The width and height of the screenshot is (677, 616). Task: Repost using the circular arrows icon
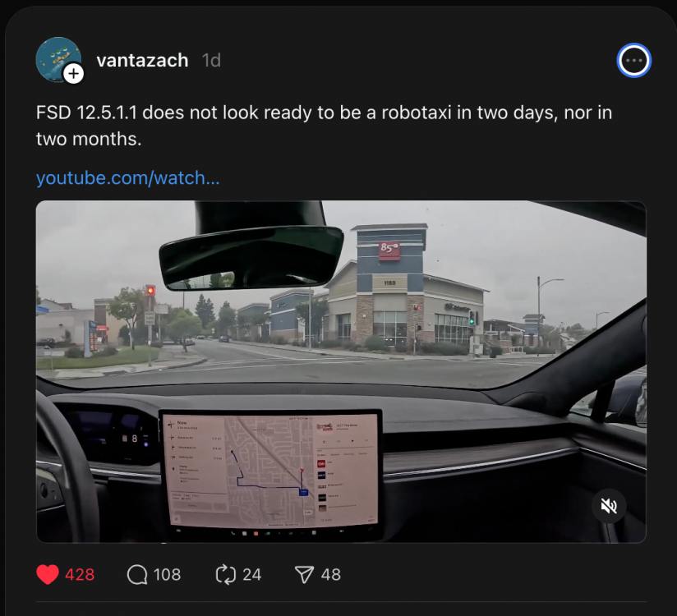pyautogui.click(x=226, y=575)
